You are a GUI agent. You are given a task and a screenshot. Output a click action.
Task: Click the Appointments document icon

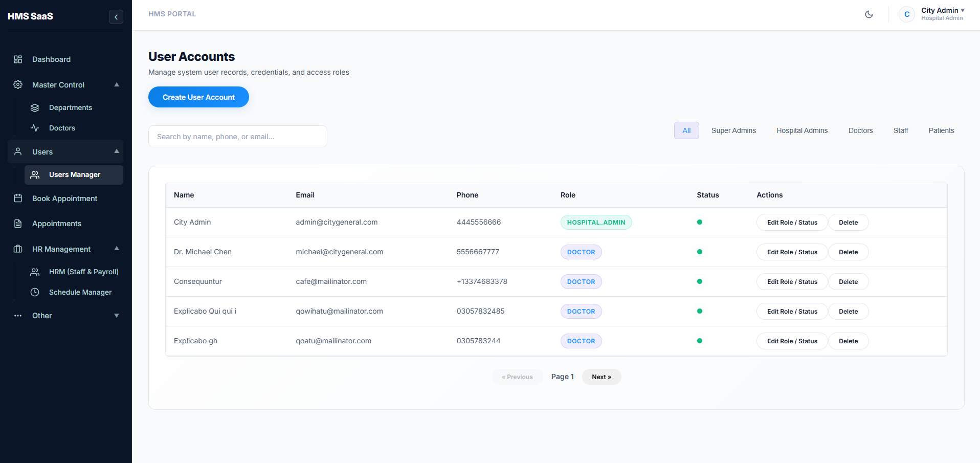tap(18, 224)
